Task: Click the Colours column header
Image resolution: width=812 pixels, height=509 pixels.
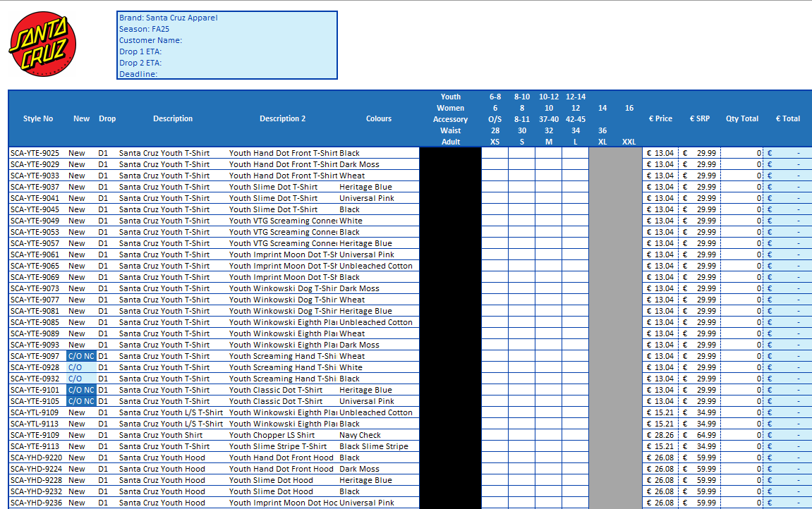Action: tap(379, 118)
